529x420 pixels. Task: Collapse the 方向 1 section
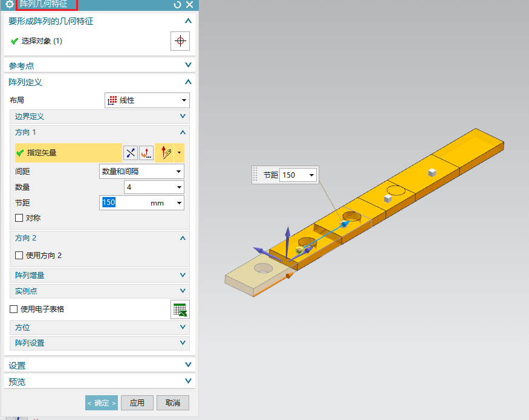[183, 132]
